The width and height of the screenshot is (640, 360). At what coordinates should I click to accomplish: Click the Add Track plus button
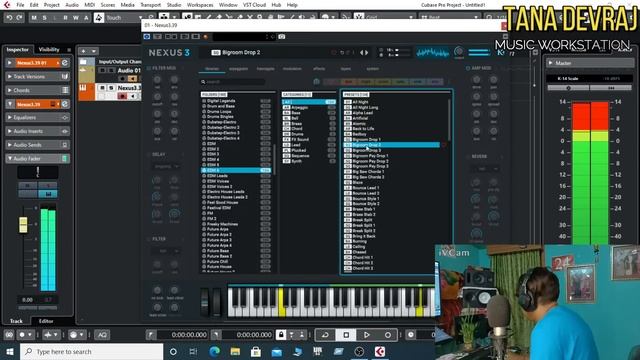[x=83, y=51]
